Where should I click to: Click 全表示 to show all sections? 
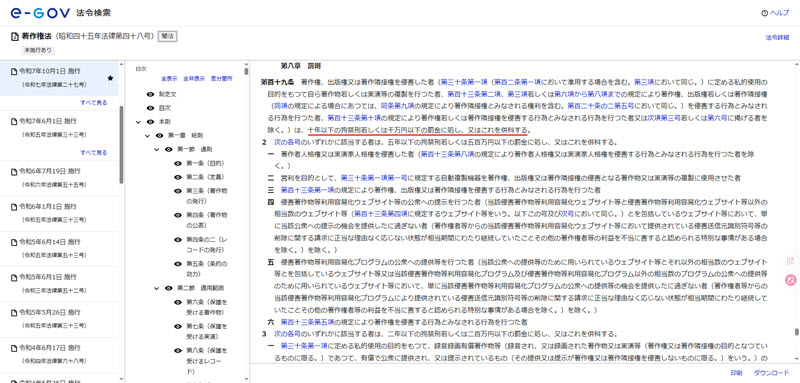[x=169, y=79]
